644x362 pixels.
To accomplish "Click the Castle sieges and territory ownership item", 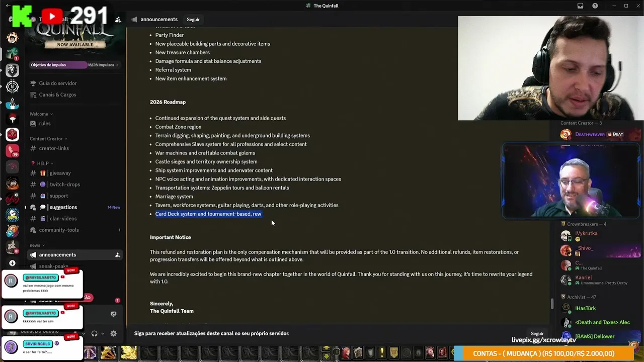I will pyautogui.click(x=206, y=162).
